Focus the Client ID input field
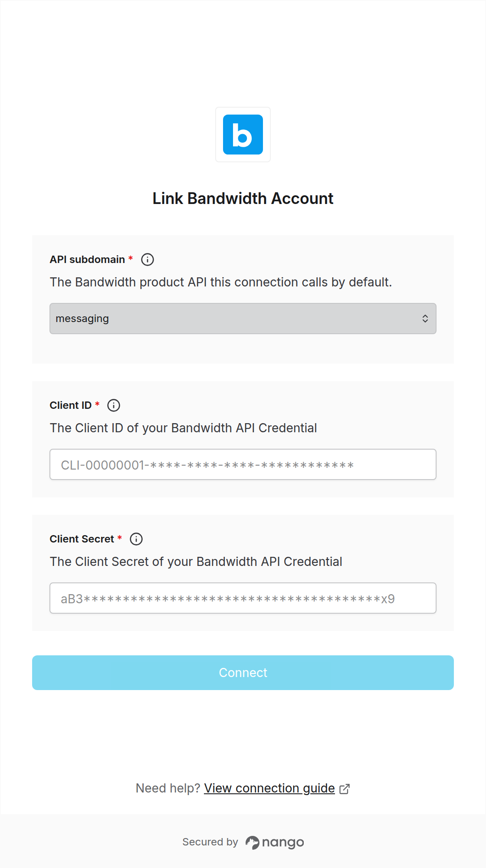 click(243, 464)
